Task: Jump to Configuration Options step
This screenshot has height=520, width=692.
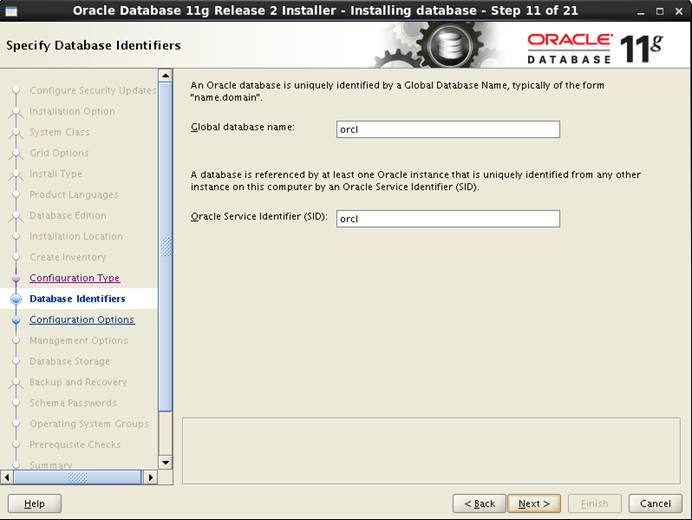Action: pos(82,320)
